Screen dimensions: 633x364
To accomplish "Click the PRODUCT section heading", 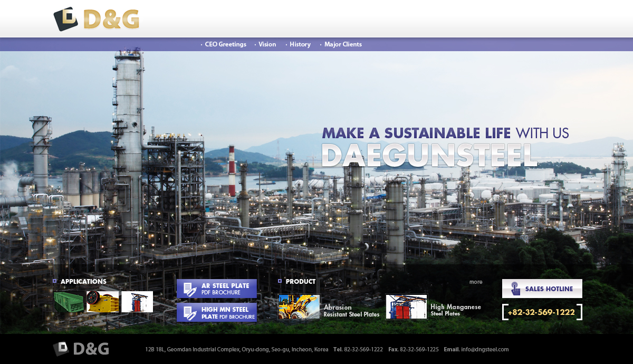I will (301, 282).
